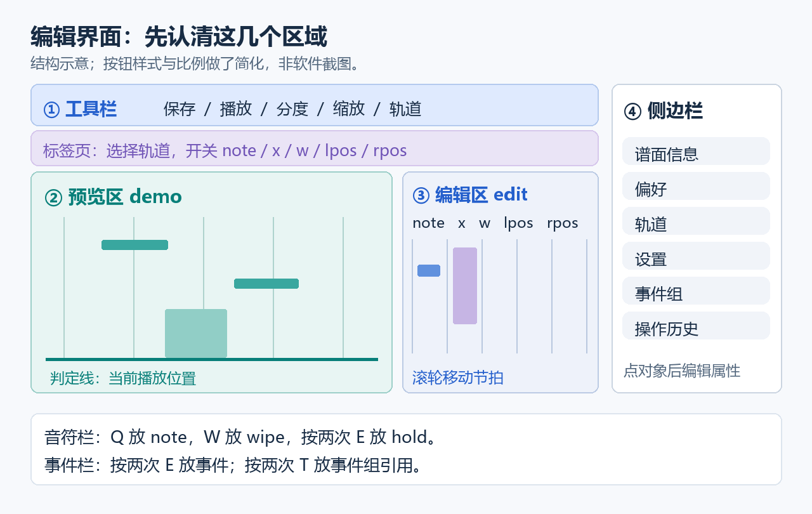Select 分度 in the toolbar
Viewport: 812px width, 514px height.
(x=292, y=109)
